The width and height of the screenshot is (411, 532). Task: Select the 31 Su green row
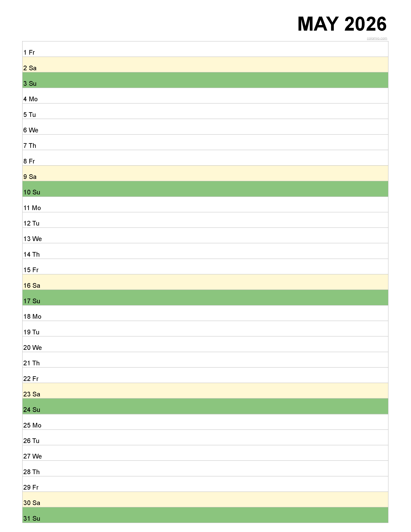205,515
